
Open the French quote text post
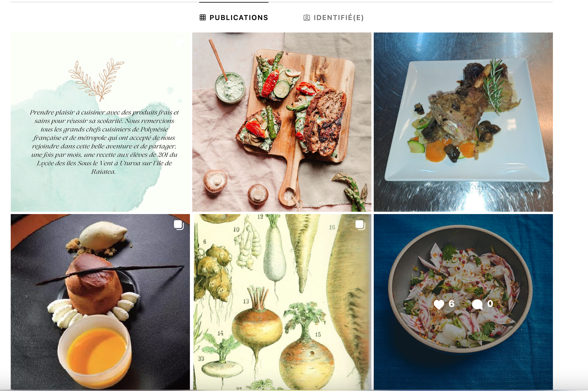tap(100, 122)
